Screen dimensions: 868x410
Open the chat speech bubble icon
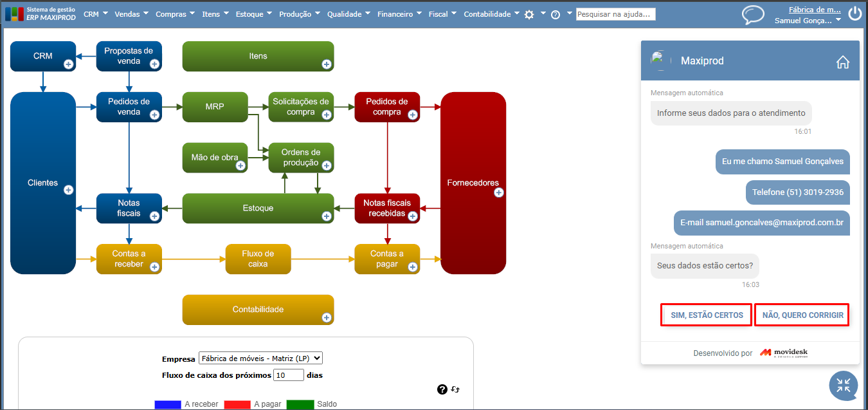(753, 14)
